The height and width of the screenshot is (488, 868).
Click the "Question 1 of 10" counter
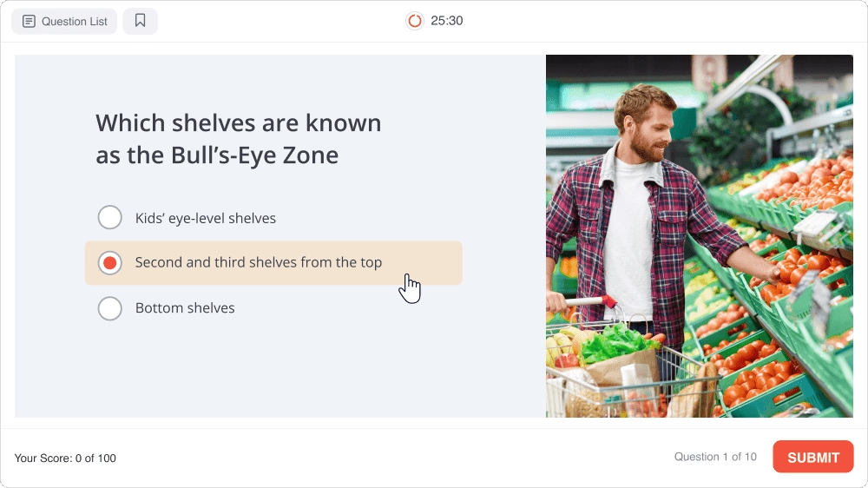click(715, 458)
